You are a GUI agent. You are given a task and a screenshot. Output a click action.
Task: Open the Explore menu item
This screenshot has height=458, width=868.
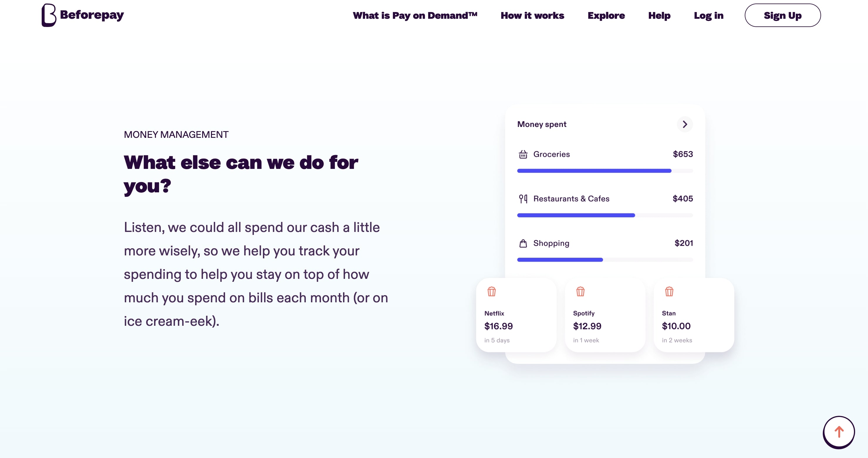tap(606, 16)
